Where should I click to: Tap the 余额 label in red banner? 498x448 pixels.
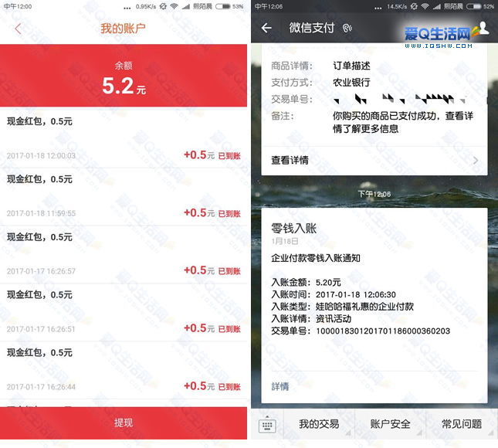pyautogui.click(x=124, y=66)
